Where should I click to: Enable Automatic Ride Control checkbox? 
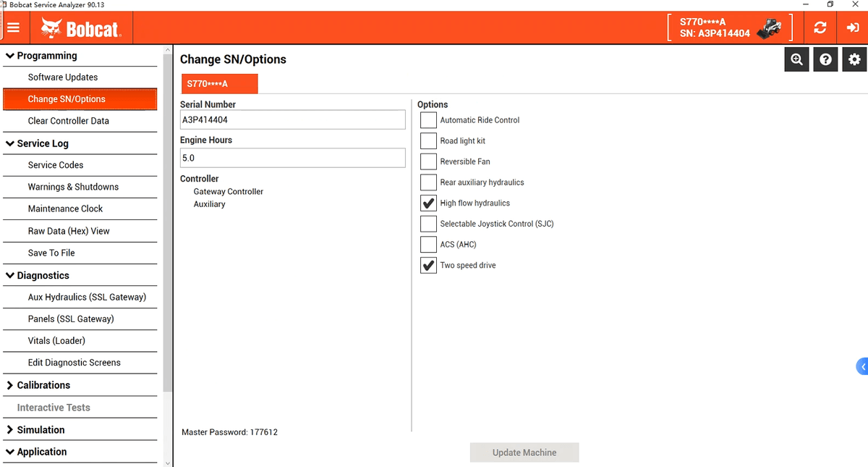pyautogui.click(x=428, y=120)
